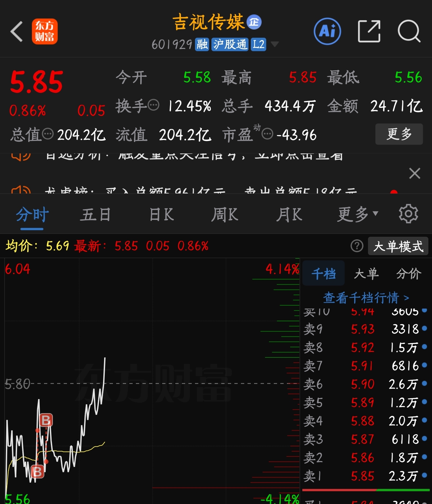Switch to the 月K tab

click(289, 215)
